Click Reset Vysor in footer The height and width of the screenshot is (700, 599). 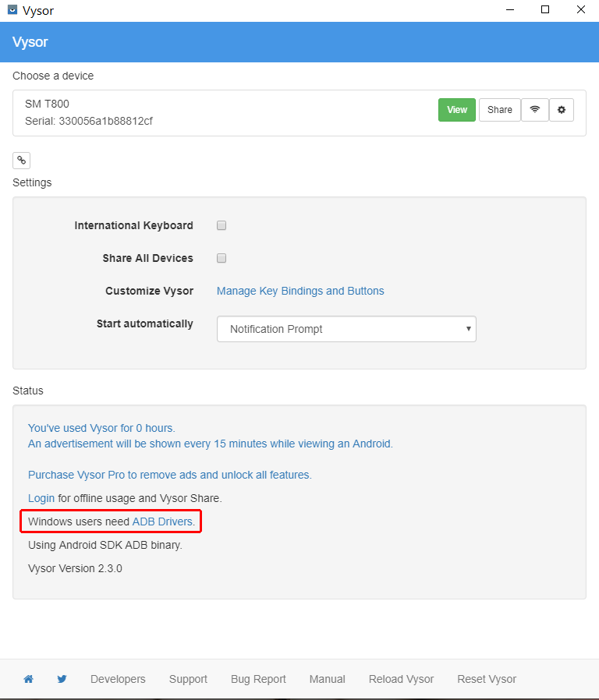tap(487, 679)
